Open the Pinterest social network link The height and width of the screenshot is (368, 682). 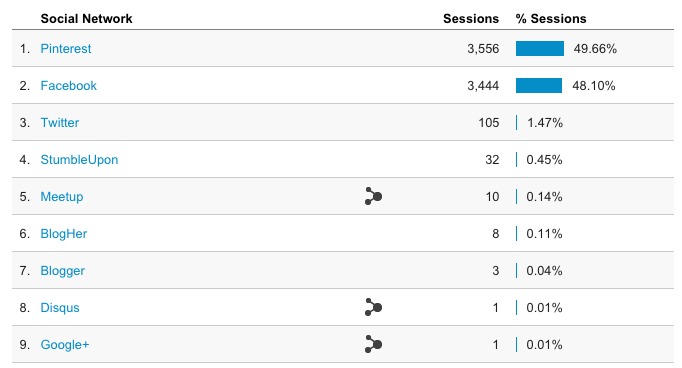(66, 49)
